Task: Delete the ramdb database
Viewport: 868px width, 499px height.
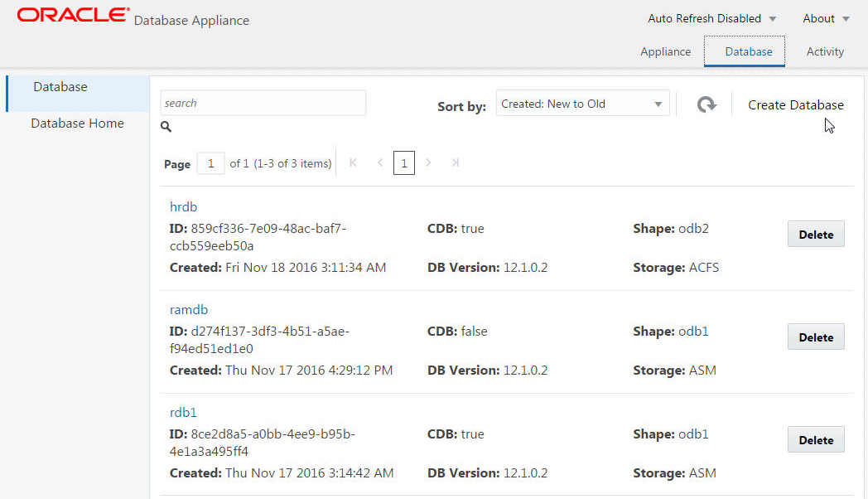Action: (815, 337)
